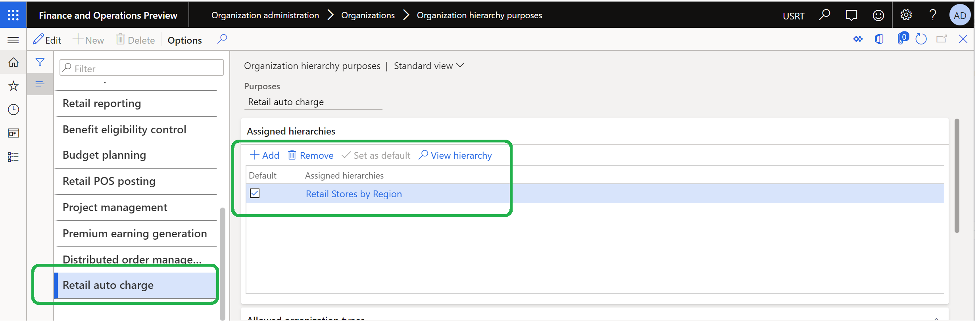Open the Options tab

(x=184, y=40)
